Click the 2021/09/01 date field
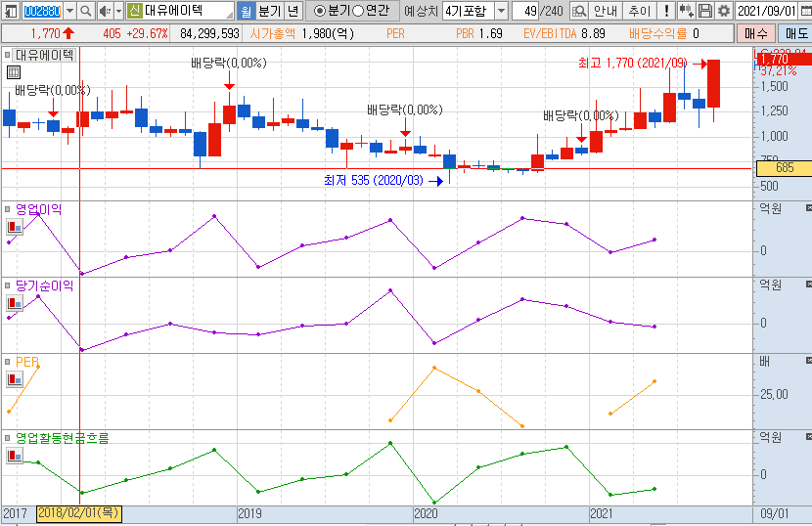 click(766, 11)
